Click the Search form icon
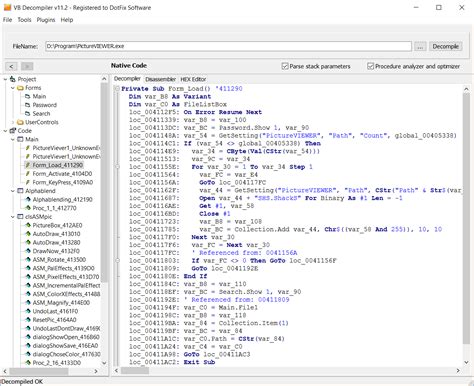Screen dimensions: 474x386 [x=28, y=114]
